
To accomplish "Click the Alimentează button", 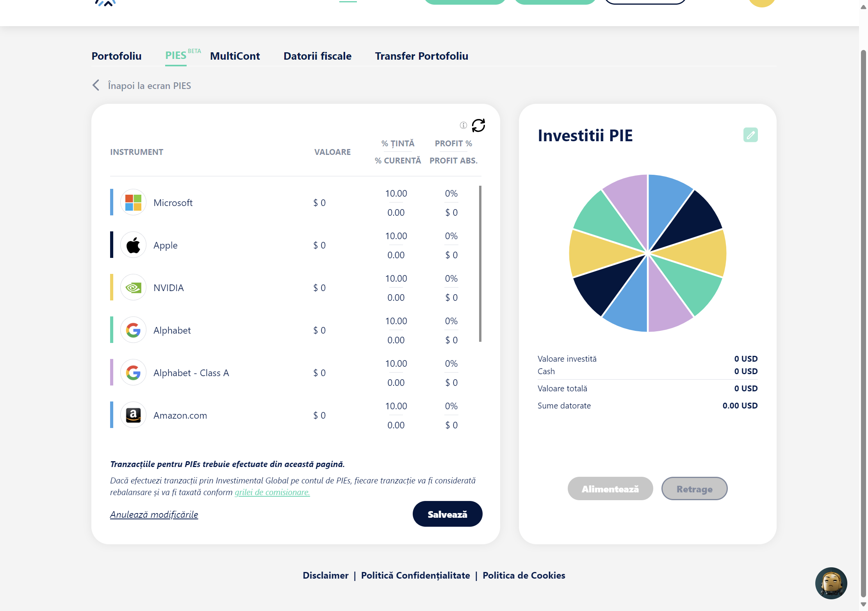I will point(610,488).
